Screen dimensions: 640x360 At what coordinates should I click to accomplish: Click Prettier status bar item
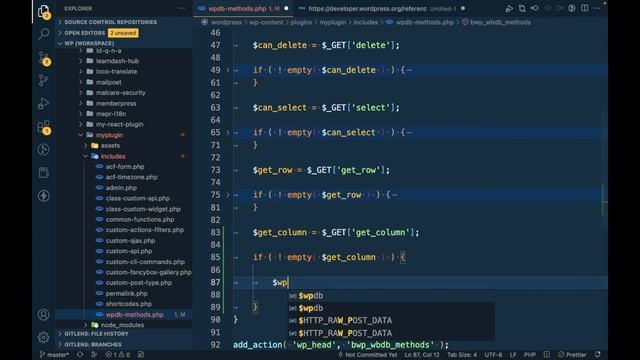point(573,355)
